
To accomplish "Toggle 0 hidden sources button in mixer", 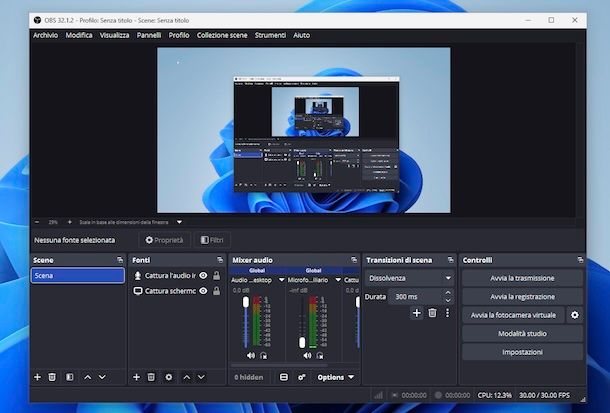I will pyautogui.click(x=249, y=377).
